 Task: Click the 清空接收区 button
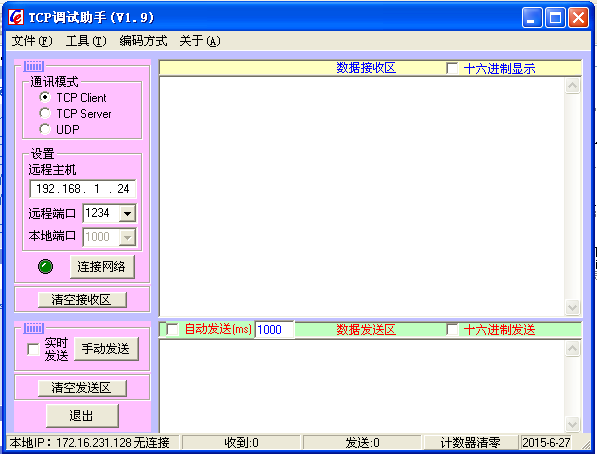[x=82, y=300]
